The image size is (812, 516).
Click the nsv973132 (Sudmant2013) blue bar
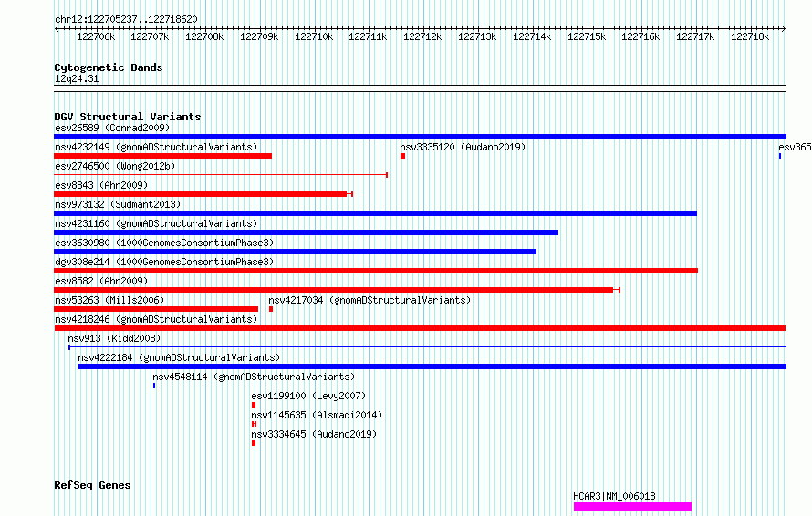point(376,213)
